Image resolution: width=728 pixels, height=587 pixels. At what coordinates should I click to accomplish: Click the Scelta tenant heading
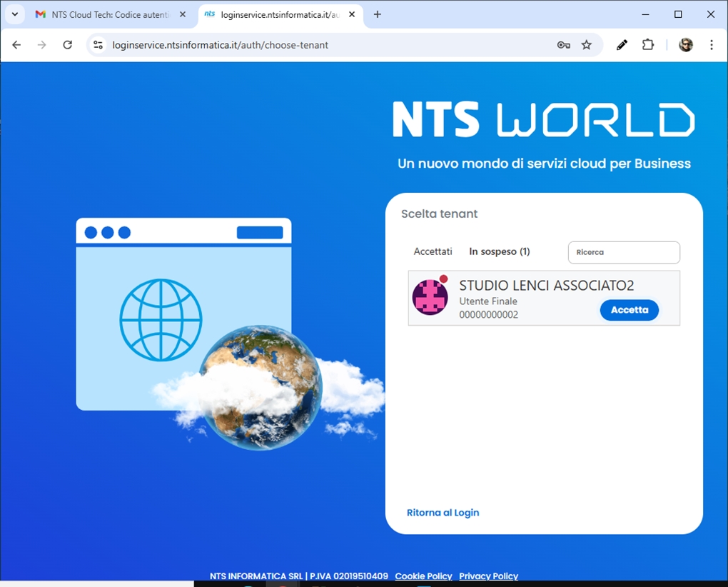[x=439, y=214]
